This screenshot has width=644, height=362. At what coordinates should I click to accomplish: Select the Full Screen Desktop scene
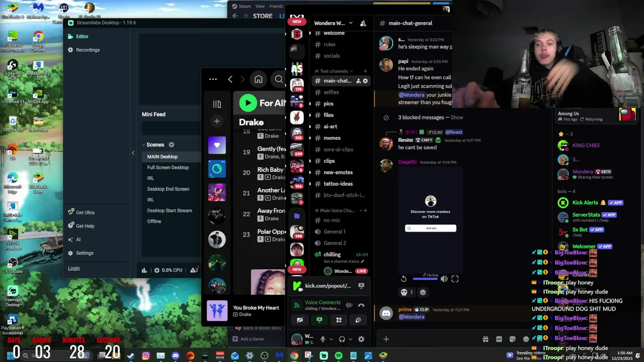[168, 167]
